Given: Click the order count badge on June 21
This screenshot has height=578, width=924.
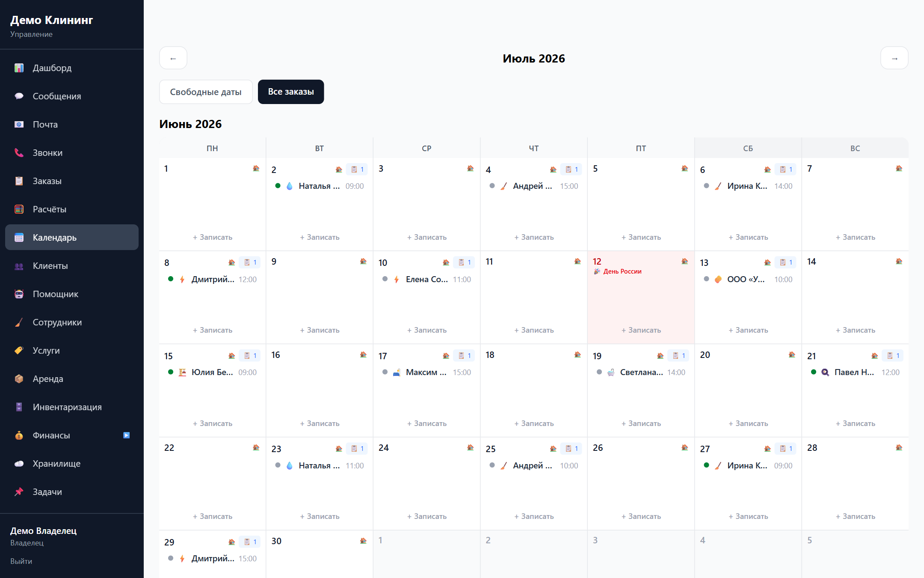Looking at the screenshot, I should click(x=893, y=356).
